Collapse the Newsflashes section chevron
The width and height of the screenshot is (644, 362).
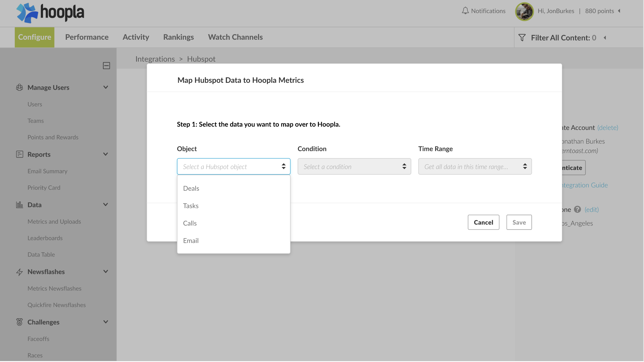106,272
